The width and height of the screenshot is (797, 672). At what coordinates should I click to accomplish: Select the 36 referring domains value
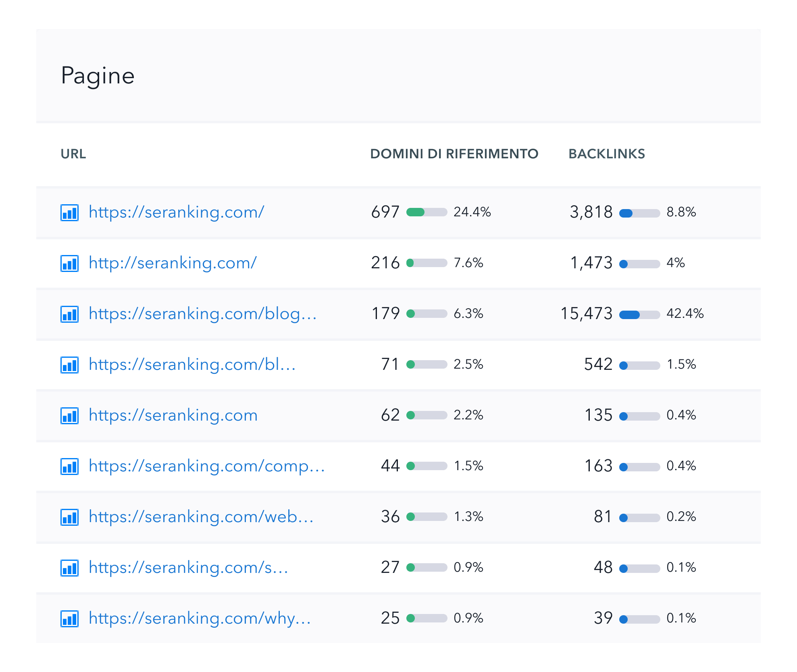[x=390, y=517]
